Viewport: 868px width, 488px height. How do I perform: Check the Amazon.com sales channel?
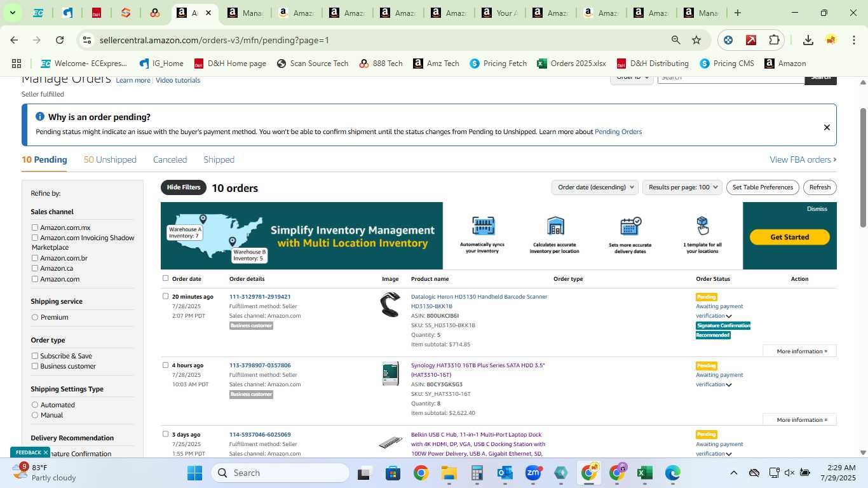click(35, 279)
